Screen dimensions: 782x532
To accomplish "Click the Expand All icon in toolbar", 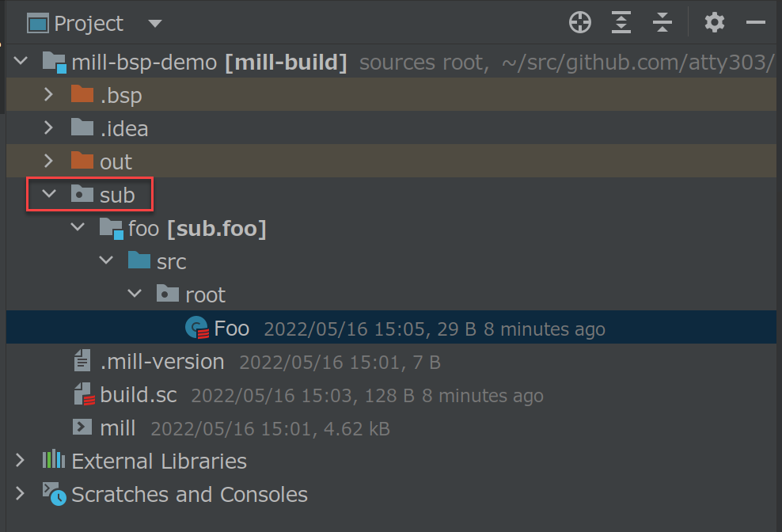I will coord(621,22).
